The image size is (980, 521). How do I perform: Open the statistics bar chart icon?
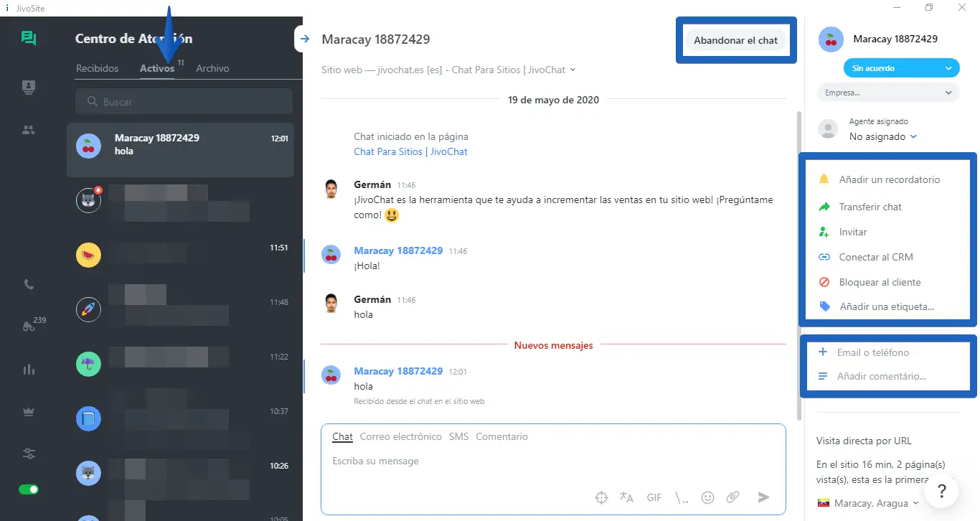29,370
